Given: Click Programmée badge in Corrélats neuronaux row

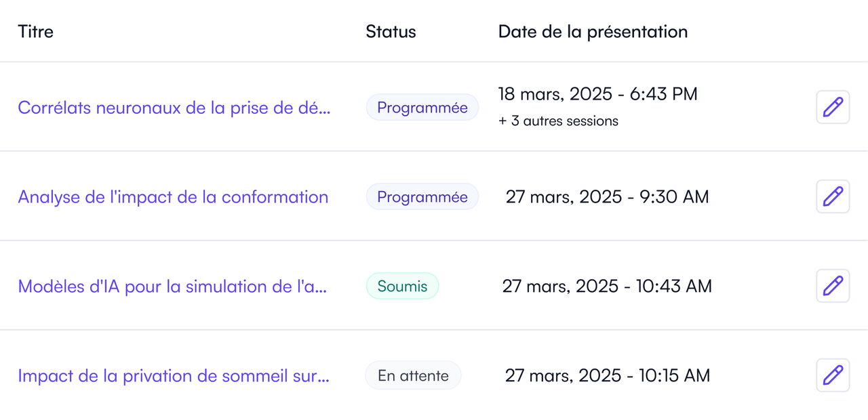Looking at the screenshot, I should tap(422, 108).
